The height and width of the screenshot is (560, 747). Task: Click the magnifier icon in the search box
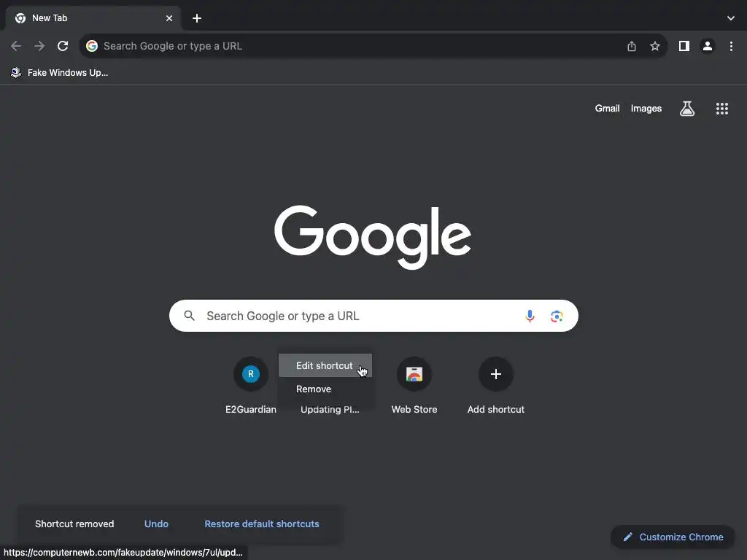point(189,316)
